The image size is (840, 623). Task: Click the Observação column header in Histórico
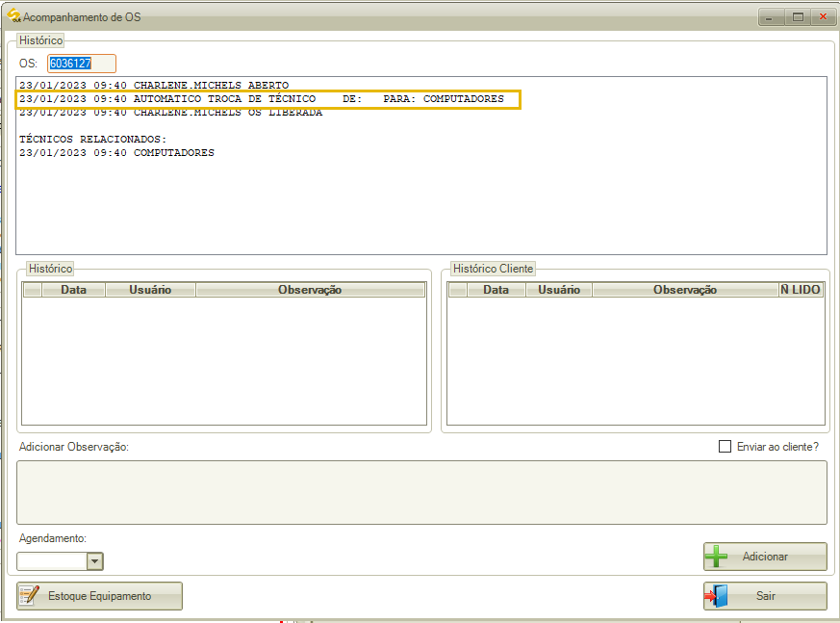pyautogui.click(x=310, y=290)
